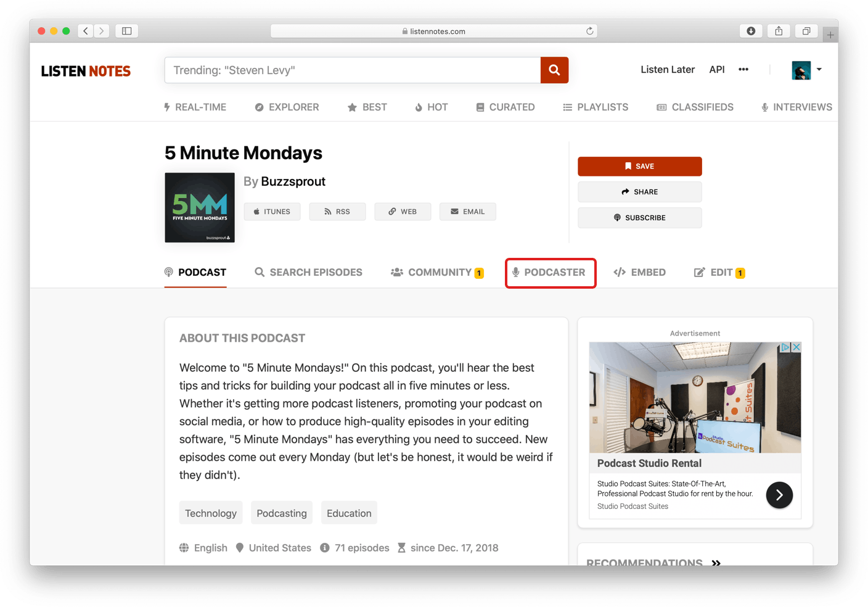The image size is (868, 607).
Task: Open the EXPLORER compass icon
Action: point(259,107)
